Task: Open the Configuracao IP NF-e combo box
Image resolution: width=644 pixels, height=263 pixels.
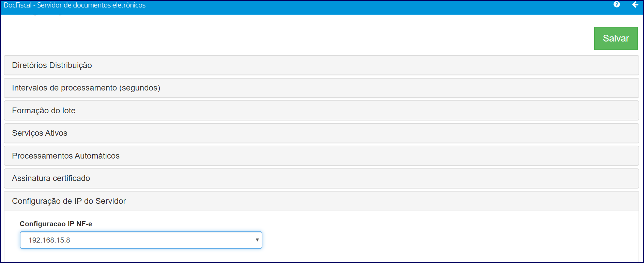Action: pos(141,240)
